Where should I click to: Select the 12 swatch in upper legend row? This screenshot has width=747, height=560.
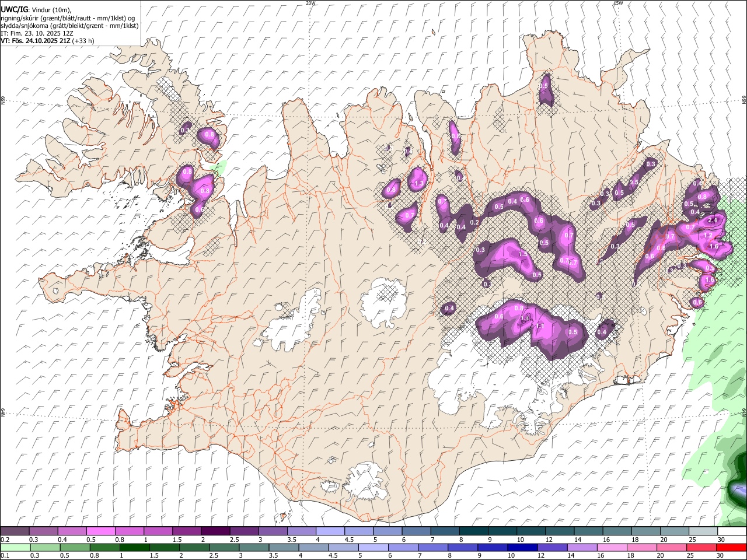(x=560, y=531)
